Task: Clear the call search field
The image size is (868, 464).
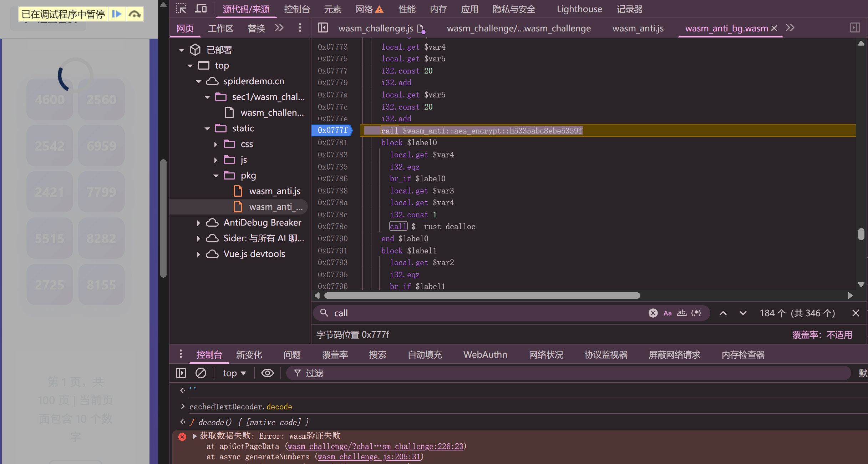Action: 653,313
